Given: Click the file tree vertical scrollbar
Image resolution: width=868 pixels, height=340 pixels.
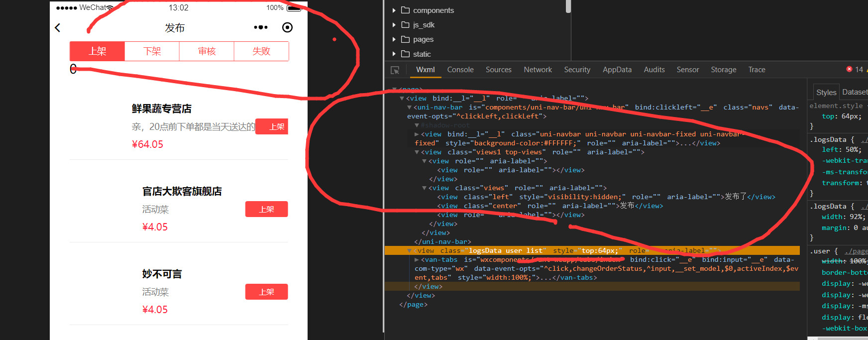Looking at the screenshot, I should (568, 6).
